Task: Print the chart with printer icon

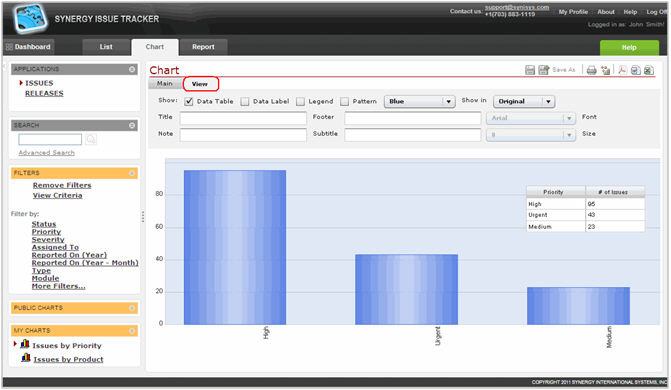Action: coord(591,70)
